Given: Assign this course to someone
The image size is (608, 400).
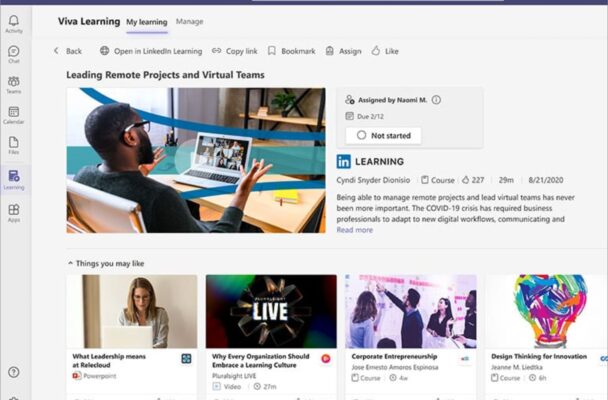Looking at the screenshot, I should tap(343, 51).
